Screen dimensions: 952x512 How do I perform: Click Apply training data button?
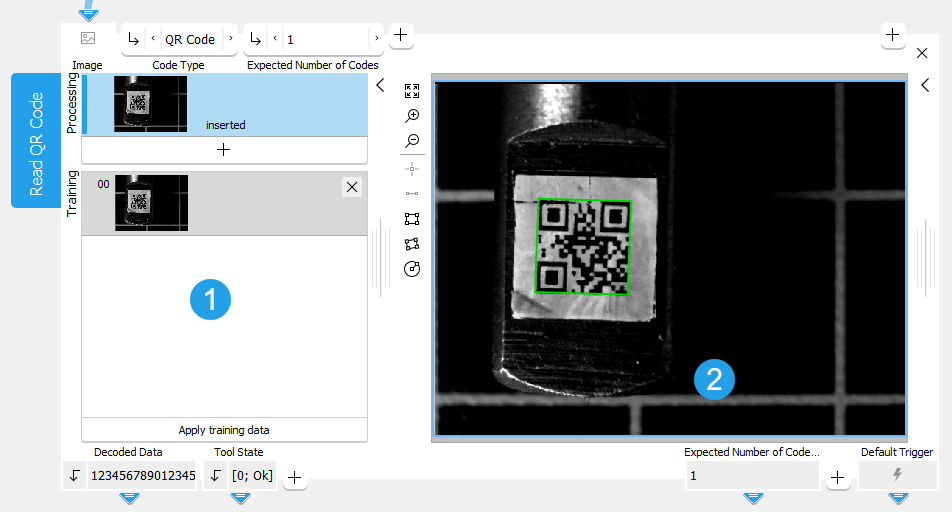224,430
